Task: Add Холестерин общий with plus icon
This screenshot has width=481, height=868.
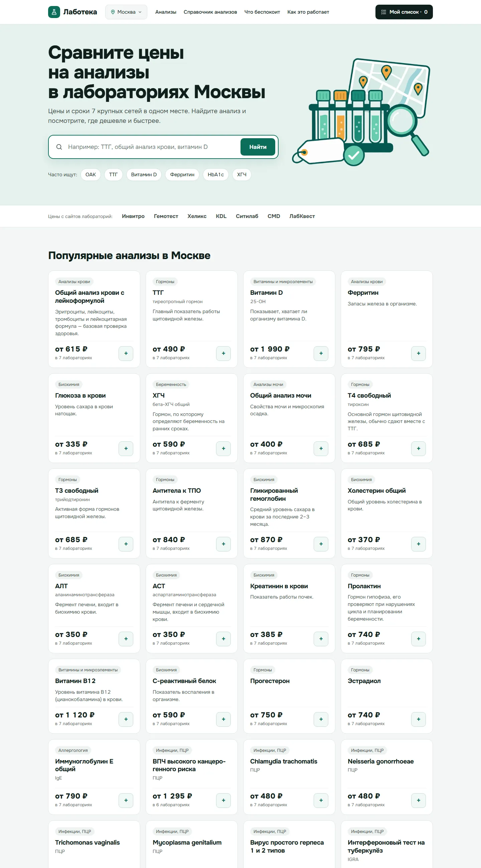Action: click(418, 544)
